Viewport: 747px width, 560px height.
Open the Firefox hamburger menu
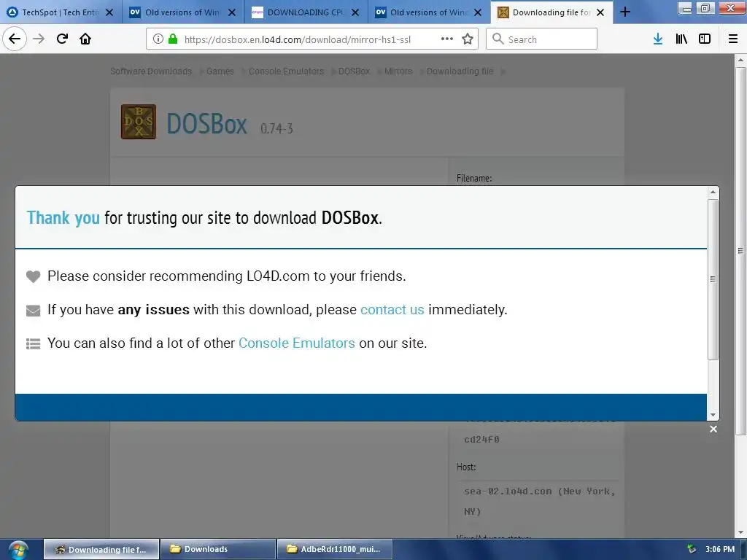click(x=733, y=39)
